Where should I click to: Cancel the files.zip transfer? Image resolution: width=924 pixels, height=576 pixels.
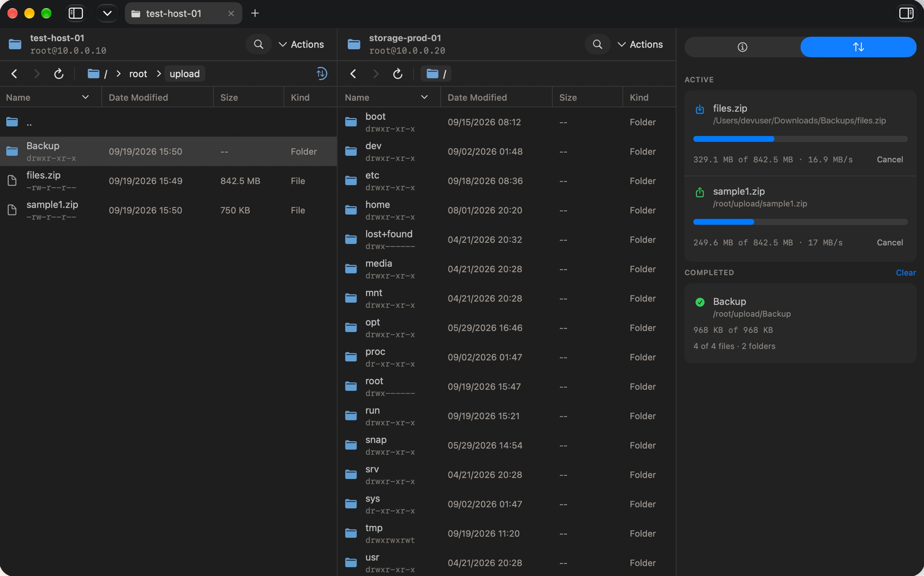pyautogui.click(x=890, y=160)
